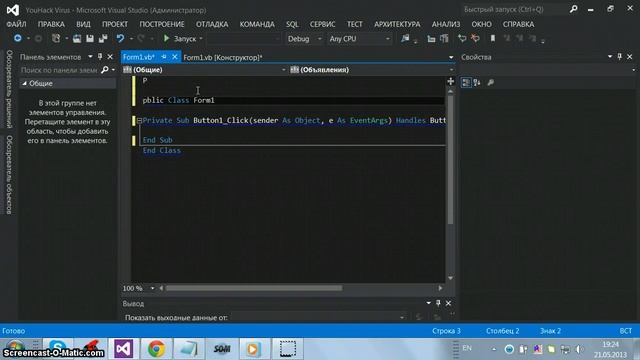Click the Find in Files toolbar icon
Screen dimensions: 640x360
coord(405,38)
